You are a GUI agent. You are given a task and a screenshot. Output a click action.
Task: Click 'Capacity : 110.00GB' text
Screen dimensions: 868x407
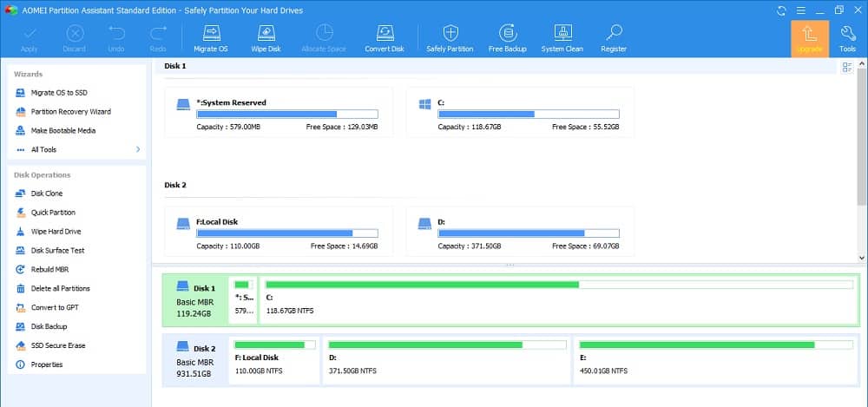pos(227,246)
